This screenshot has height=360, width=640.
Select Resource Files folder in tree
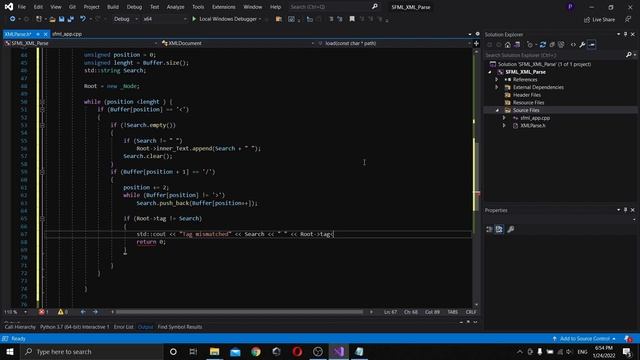(x=528, y=103)
